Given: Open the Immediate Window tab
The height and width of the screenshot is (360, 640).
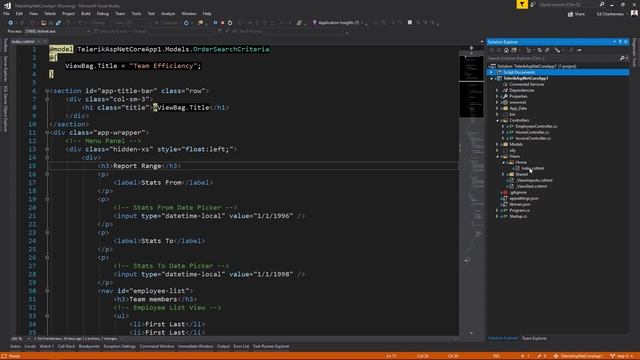Looking at the screenshot, I should (196, 347).
